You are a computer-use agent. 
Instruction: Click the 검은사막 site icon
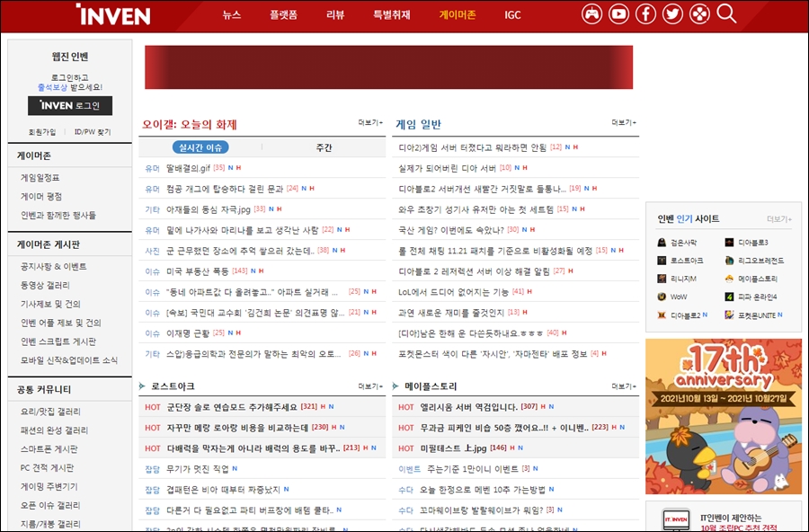pos(662,243)
